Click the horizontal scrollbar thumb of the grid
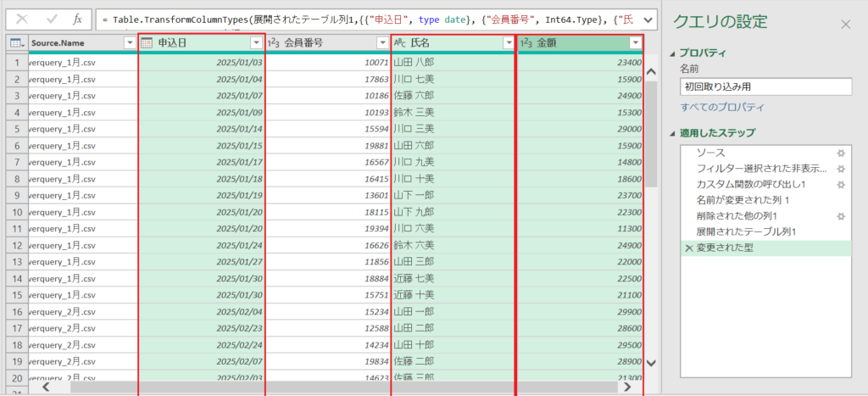Screen dimensions: 868x396 point(343,386)
